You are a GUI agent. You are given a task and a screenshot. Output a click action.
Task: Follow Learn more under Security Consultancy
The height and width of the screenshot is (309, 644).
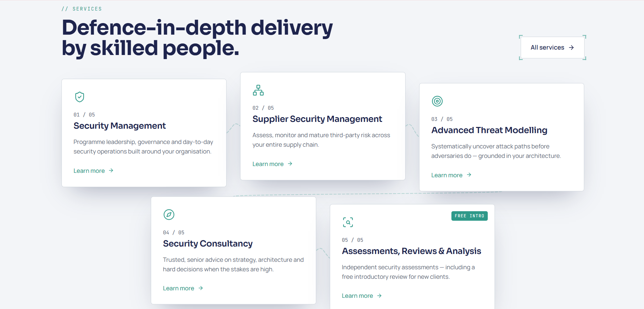click(x=183, y=288)
